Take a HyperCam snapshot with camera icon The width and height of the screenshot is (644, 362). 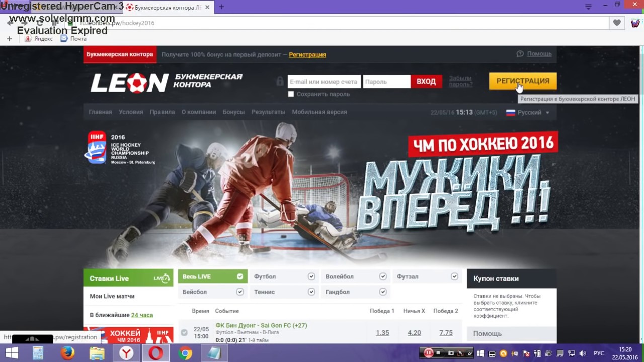pos(451,353)
